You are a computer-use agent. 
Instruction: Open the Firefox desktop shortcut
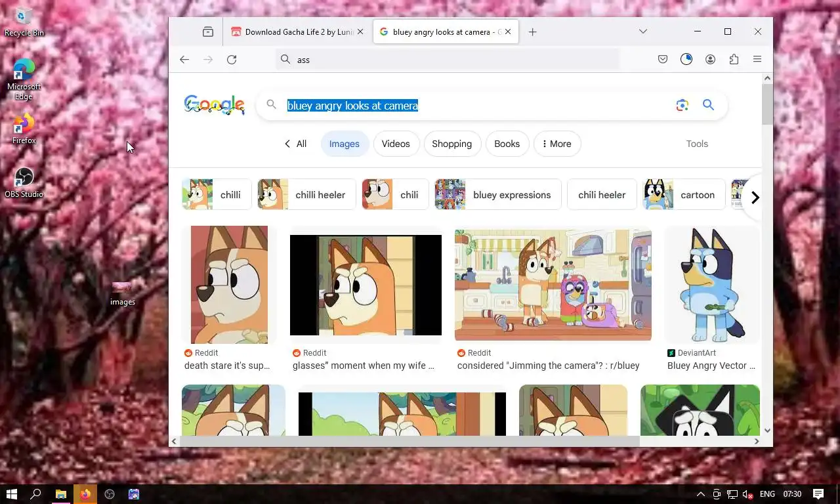24,129
